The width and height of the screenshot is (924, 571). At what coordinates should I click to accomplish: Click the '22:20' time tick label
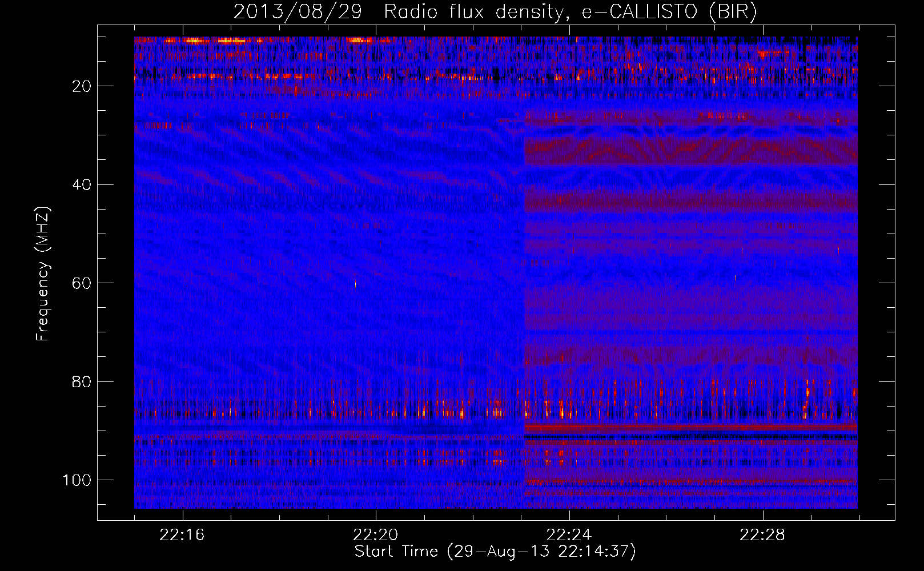pos(376,535)
